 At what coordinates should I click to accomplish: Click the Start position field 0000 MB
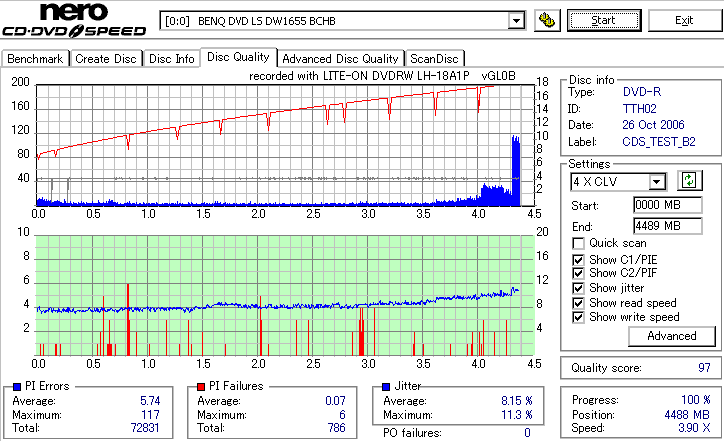(x=668, y=205)
